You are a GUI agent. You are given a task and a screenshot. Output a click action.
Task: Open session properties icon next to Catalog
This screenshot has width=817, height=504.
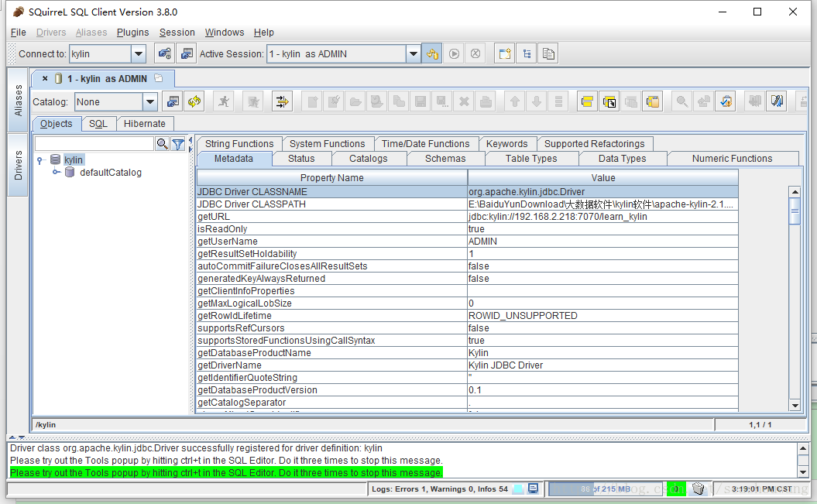(173, 101)
